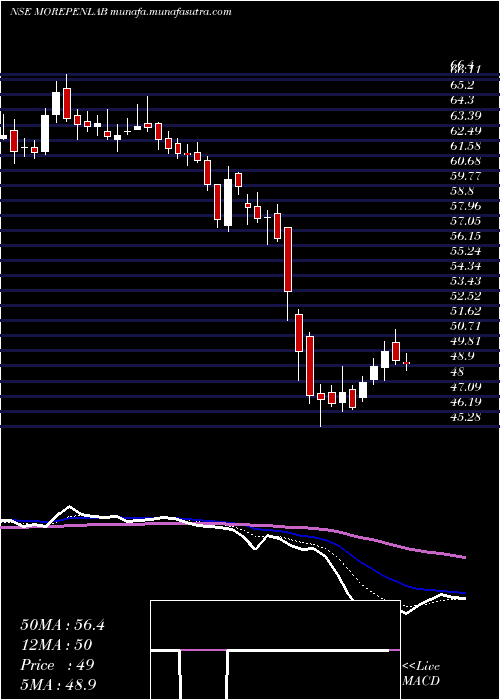Viewport: 500px width, 700px height.
Task: Click the 12MA : 50 label
Action: (x=56, y=645)
